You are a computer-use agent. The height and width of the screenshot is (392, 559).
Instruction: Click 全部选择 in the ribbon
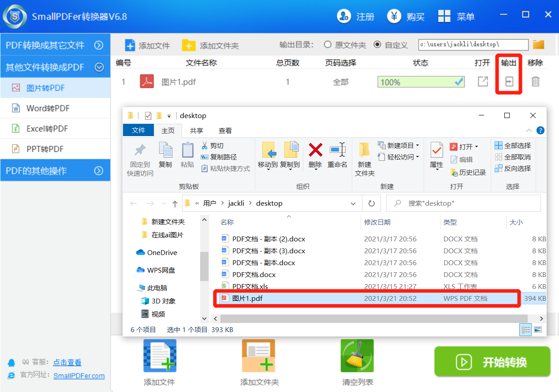pyautogui.click(x=513, y=145)
